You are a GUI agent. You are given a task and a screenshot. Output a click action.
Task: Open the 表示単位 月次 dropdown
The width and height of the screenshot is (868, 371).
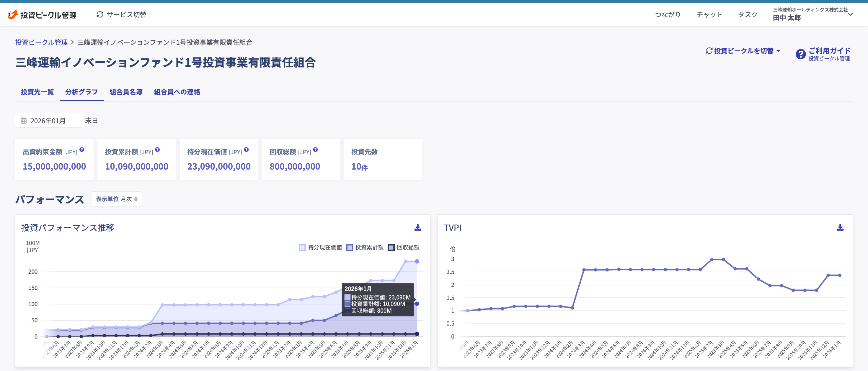[x=117, y=199]
